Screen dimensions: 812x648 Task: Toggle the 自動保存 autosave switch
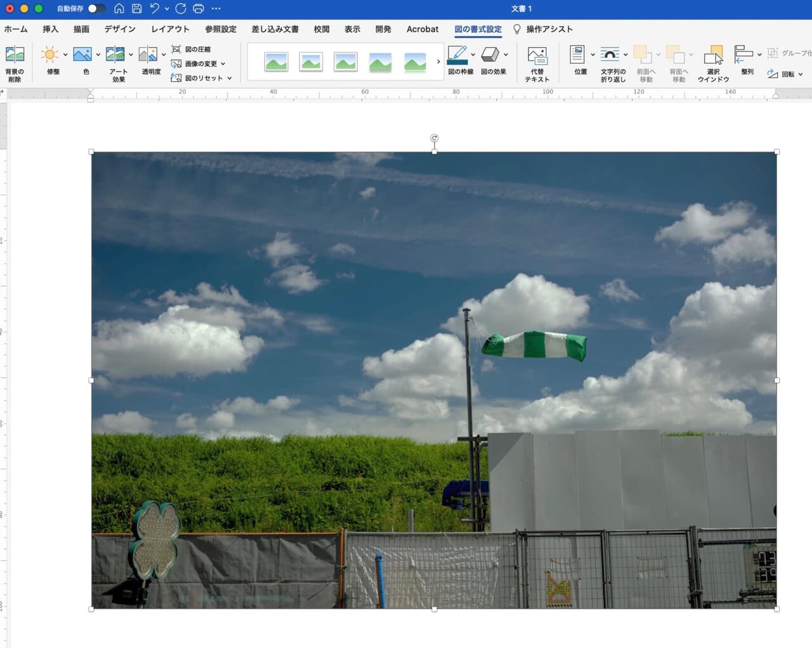pyautogui.click(x=96, y=9)
